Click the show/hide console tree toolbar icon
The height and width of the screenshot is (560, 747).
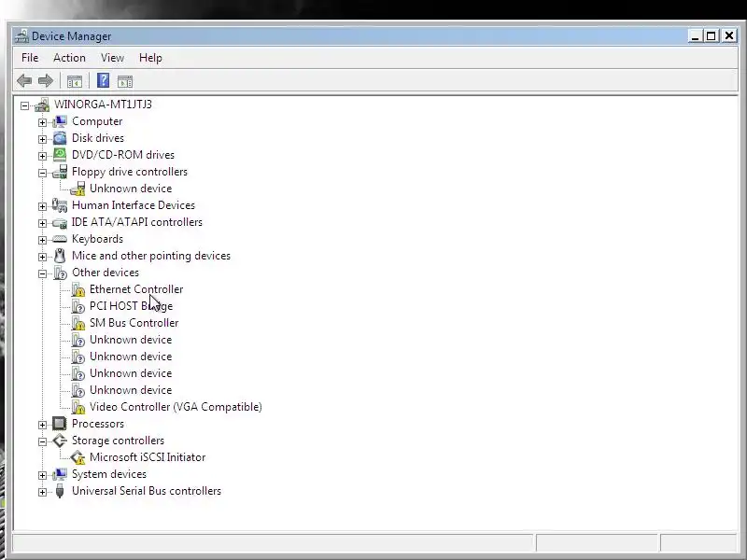pyautogui.click(x=75, y=81)
